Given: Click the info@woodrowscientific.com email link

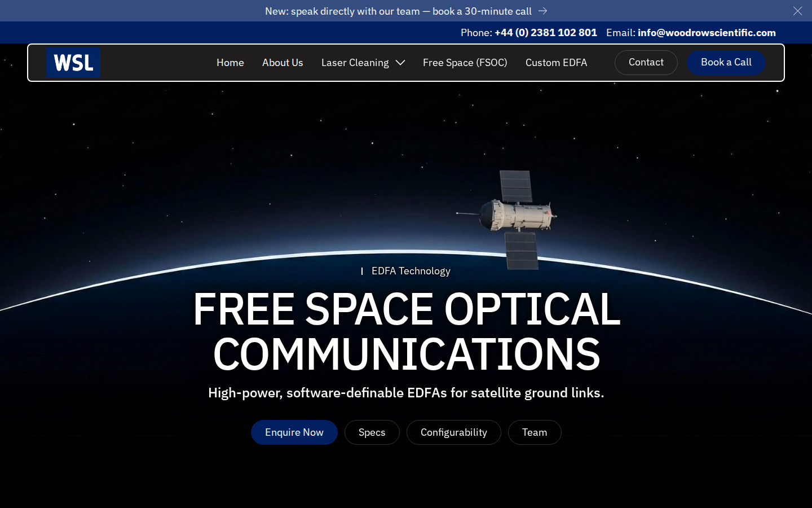Looking at the screenshot, I should 707,33.
